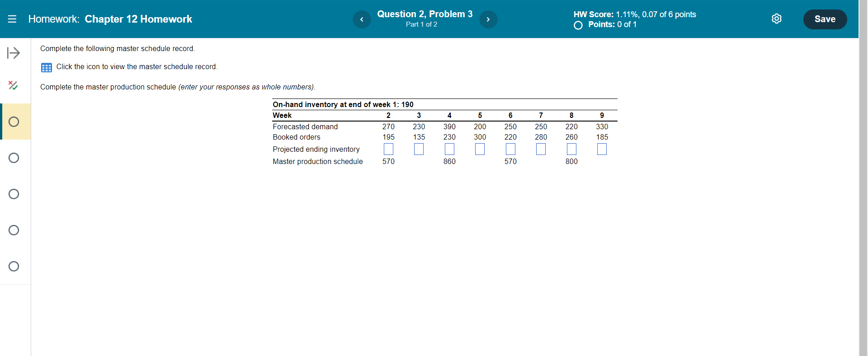
Task: Click the Save button
Action: (x=825, y=19)
